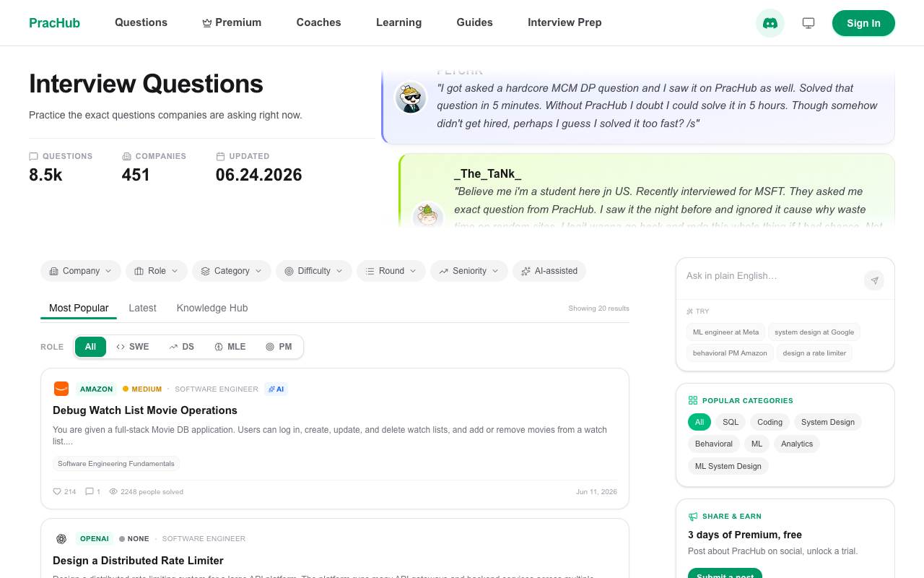Select the Behavioral category chip
The image size is (924, 578).
714,444
